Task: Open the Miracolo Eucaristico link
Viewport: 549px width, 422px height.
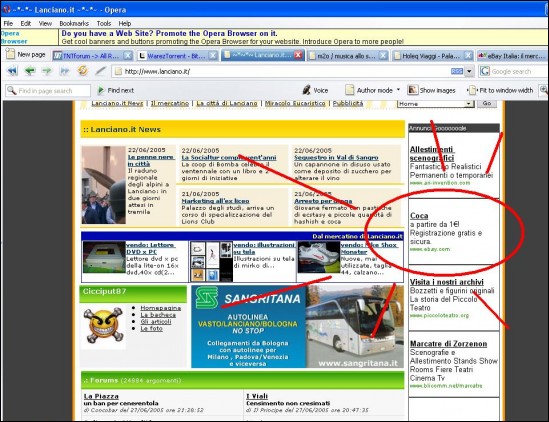Action: click(x=295, y=103)
